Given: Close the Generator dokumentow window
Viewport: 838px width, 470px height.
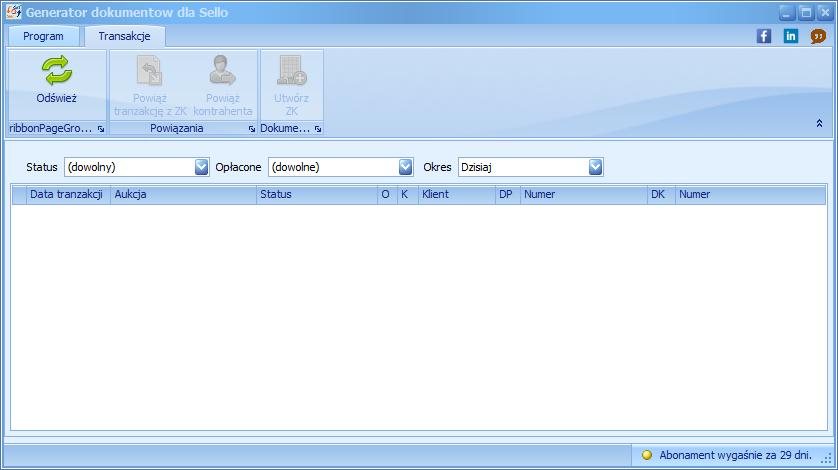Looking at the screenshot, I should tap(824, 12).
